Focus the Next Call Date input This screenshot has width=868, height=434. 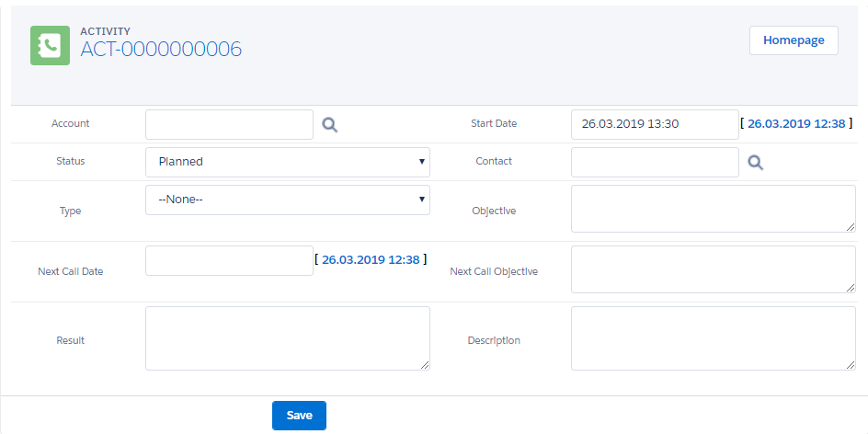pos(229,261)
